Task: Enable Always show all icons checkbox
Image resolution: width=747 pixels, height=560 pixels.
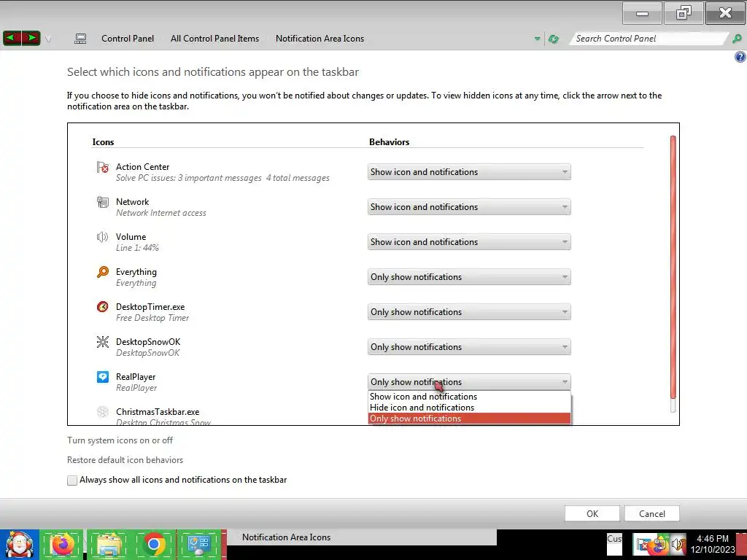Action: point(72,481)
